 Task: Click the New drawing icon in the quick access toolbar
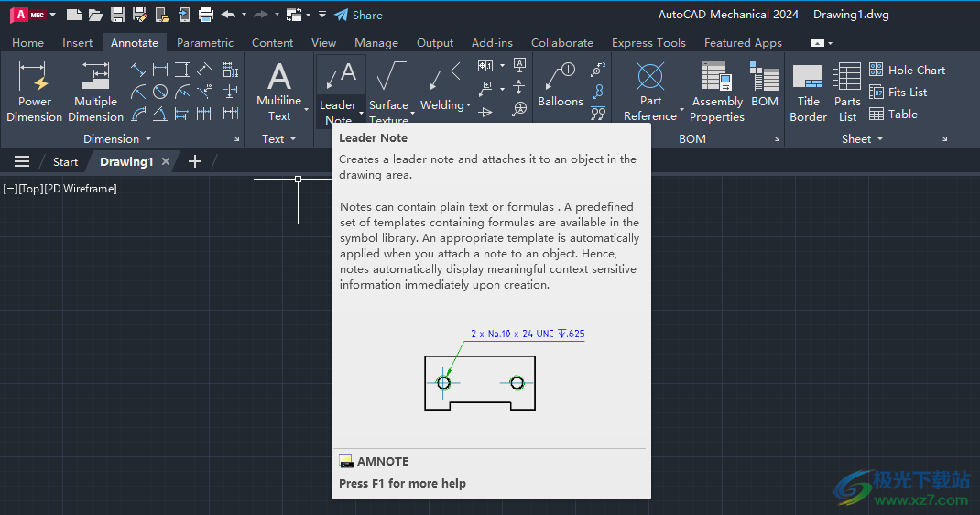coord(74,15)
